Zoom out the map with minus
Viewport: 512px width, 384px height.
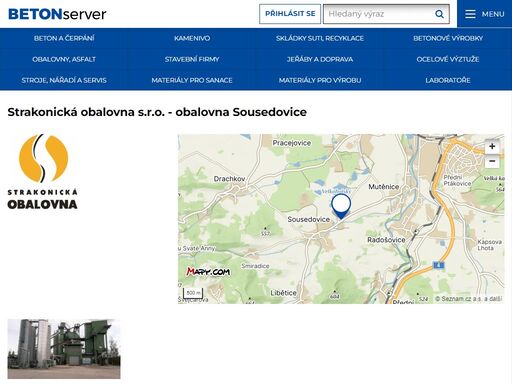tap(492, 161)
